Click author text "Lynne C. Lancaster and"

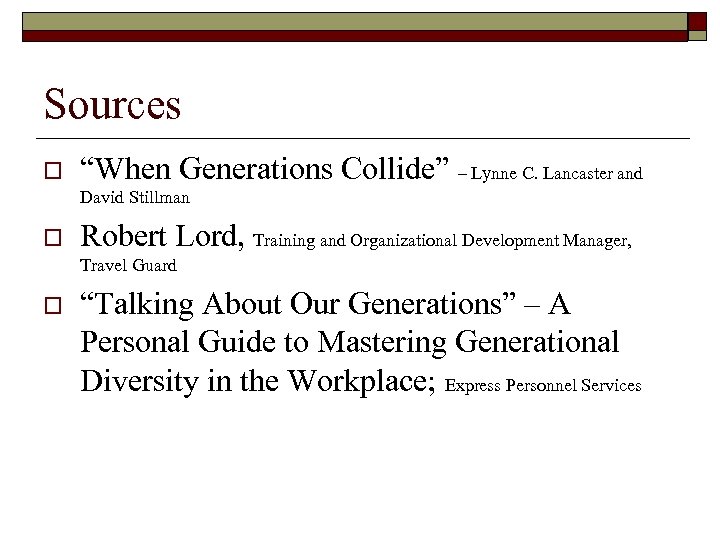(x=557, y=174)
